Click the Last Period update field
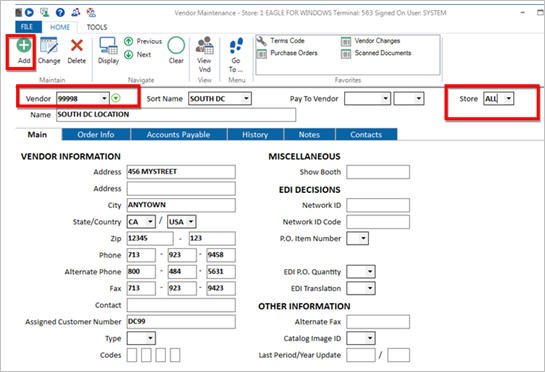This screenshot has height=372, width=545. 361,355
